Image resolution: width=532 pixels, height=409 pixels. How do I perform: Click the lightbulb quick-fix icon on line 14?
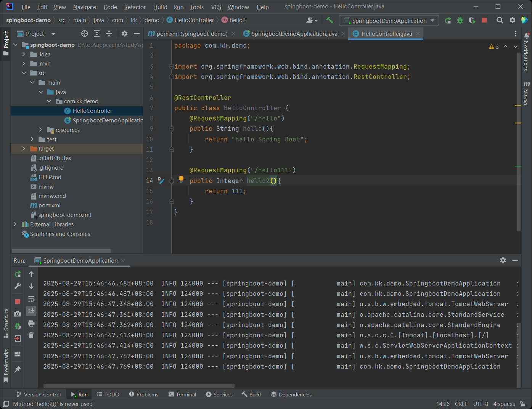click(x=181, y=179)
